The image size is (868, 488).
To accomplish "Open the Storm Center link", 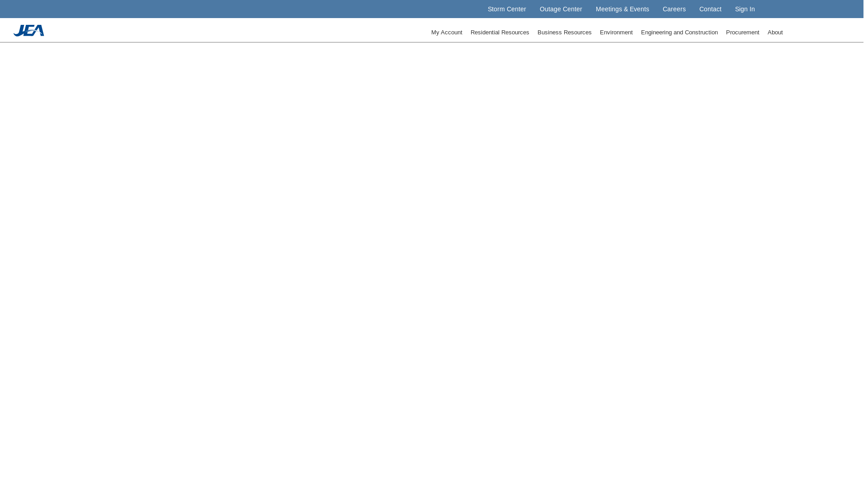I will [x=507, y=9].
